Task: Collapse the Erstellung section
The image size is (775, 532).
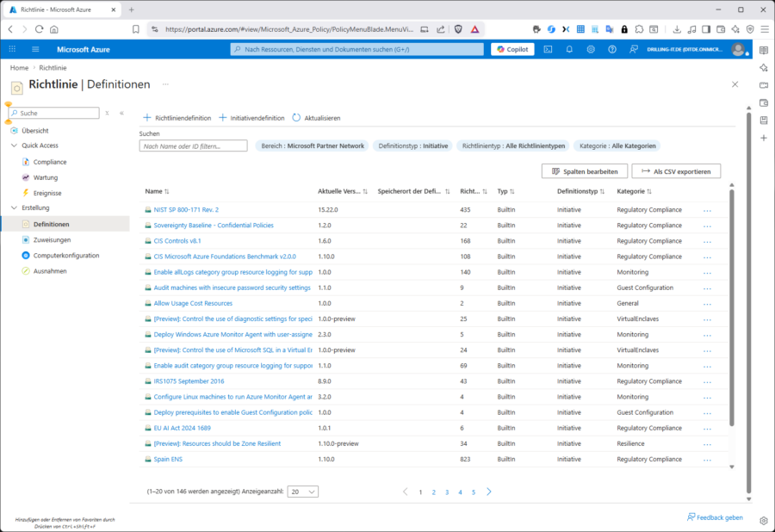Action: click(14, 207)
